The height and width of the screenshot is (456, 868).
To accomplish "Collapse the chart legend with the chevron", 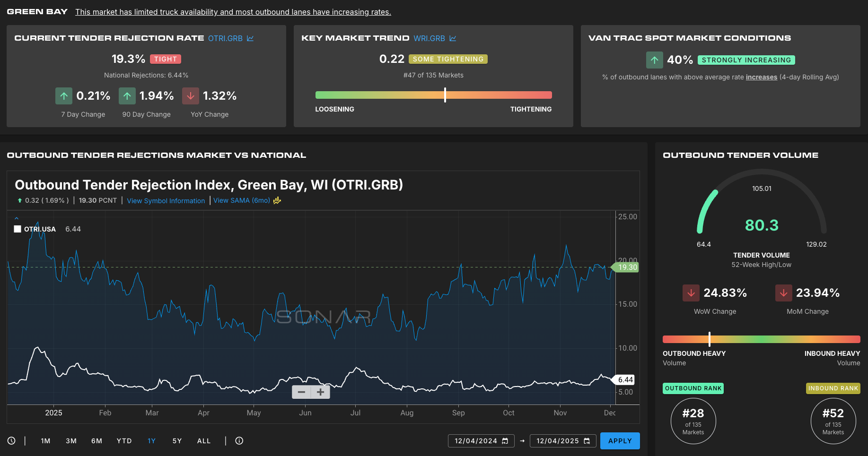I will 17,218.
